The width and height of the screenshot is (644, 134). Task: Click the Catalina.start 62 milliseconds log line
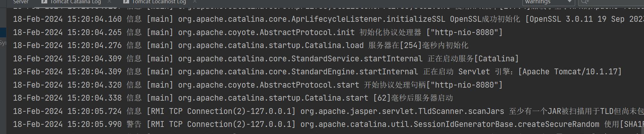click(x=233, y=98)
